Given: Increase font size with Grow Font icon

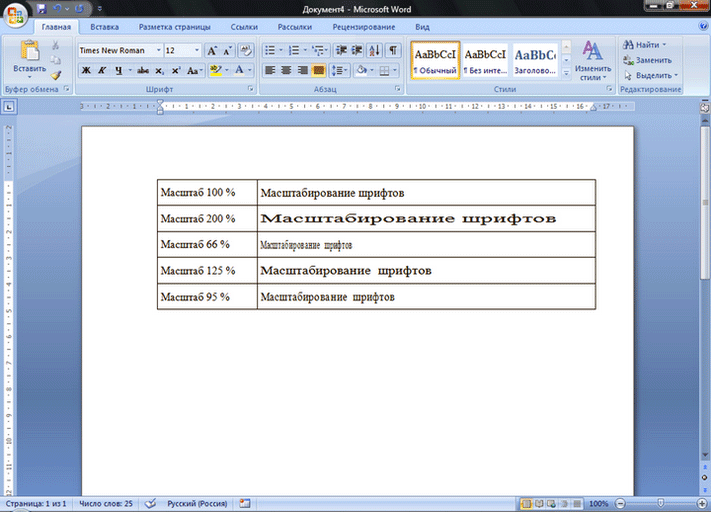Looking at the screenshot, I should [212, 50].
